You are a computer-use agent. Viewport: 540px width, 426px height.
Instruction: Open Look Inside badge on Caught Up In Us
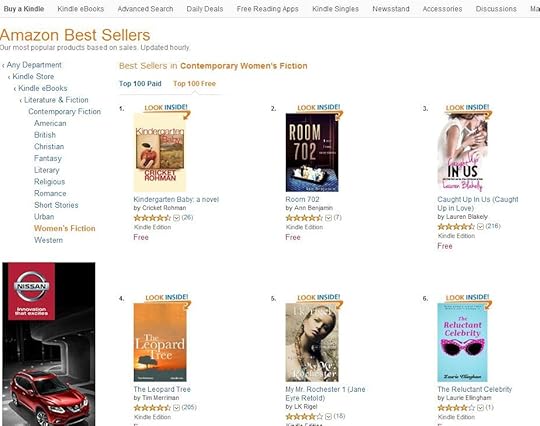click(467, 108)
